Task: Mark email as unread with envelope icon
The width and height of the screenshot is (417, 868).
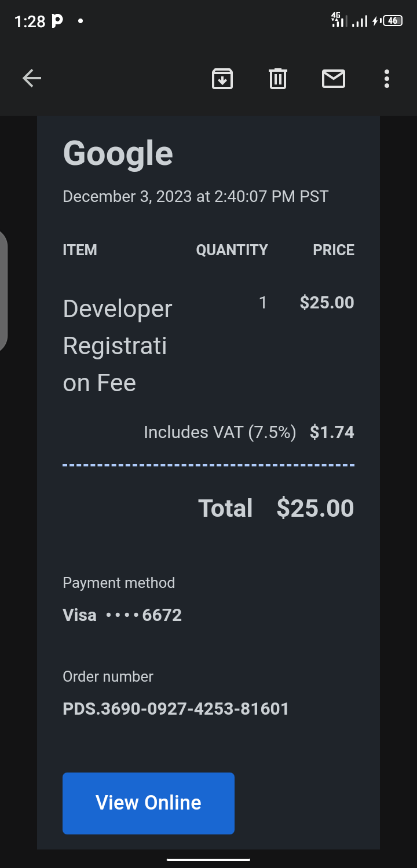Action: point(334,78)
